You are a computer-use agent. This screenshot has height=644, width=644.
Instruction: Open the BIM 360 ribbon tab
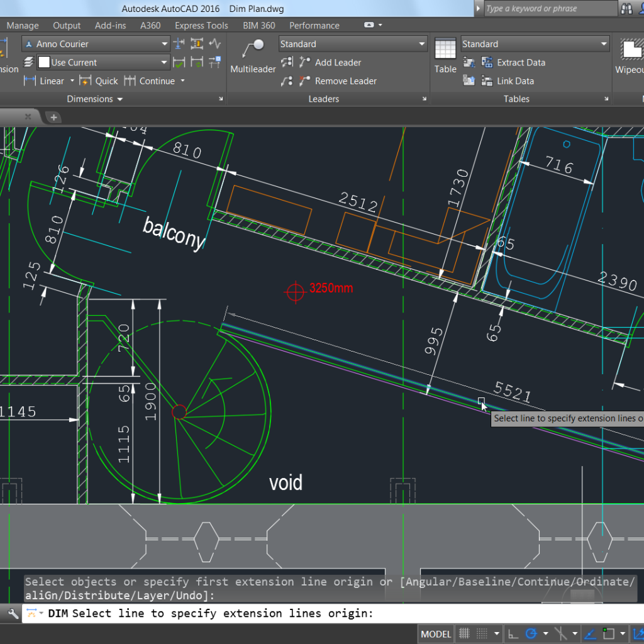pyautogui.click(x=258, y=25)
